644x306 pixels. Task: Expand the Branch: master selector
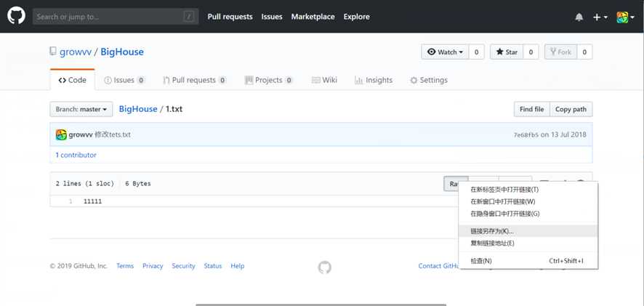tap(81, 109)
